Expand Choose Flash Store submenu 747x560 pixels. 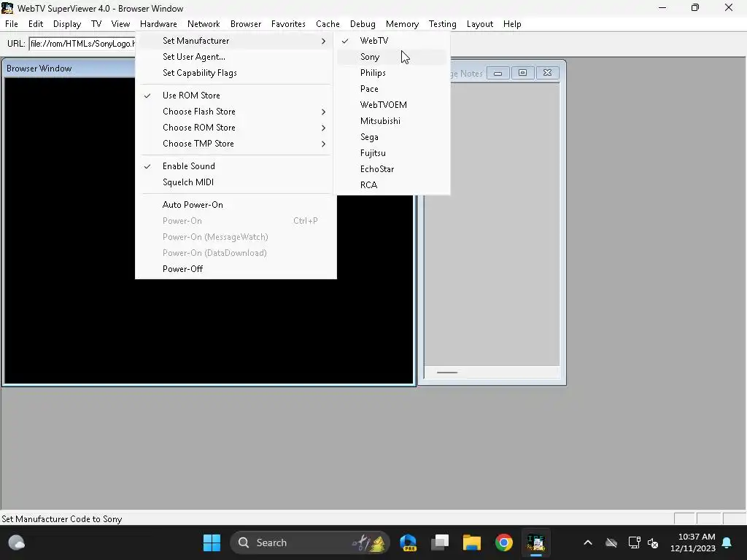click(x=236, y=112)
